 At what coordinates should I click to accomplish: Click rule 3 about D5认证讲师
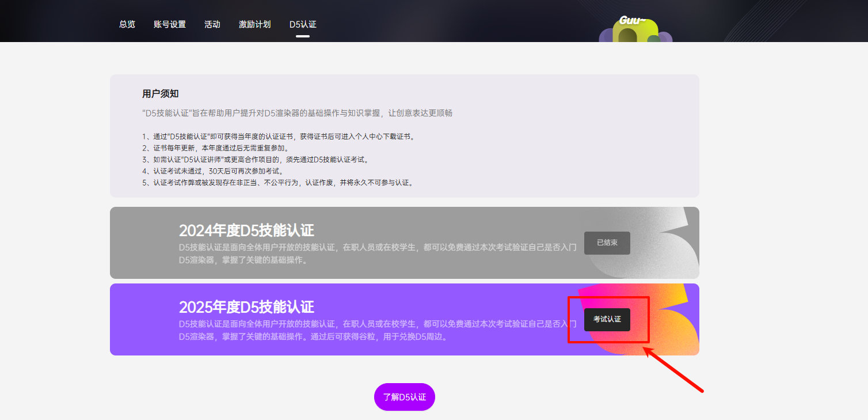pos(255,160)
